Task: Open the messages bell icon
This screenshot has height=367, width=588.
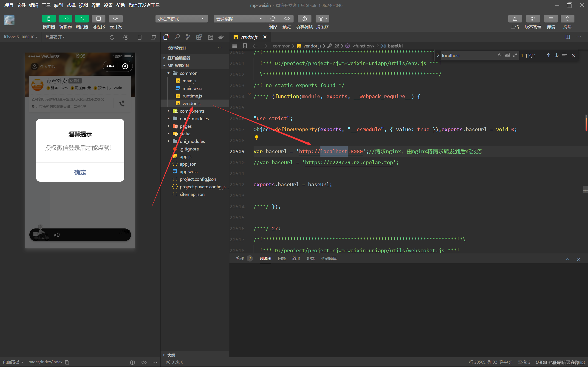Action: (x=567, y=19)
